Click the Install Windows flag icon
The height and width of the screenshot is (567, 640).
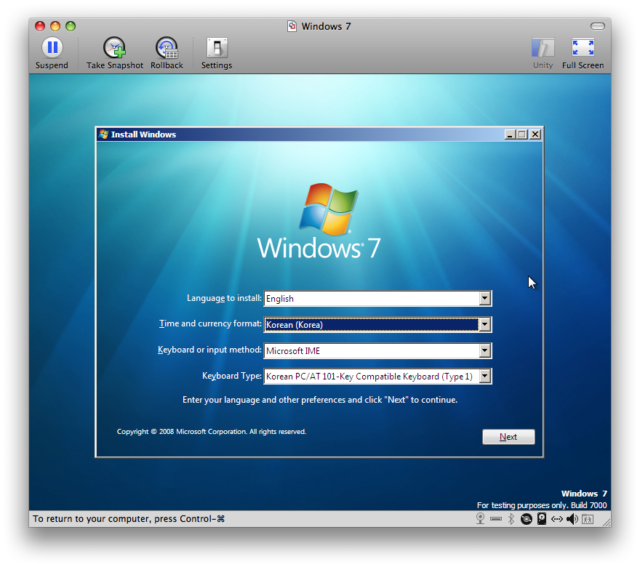(104, 134)
